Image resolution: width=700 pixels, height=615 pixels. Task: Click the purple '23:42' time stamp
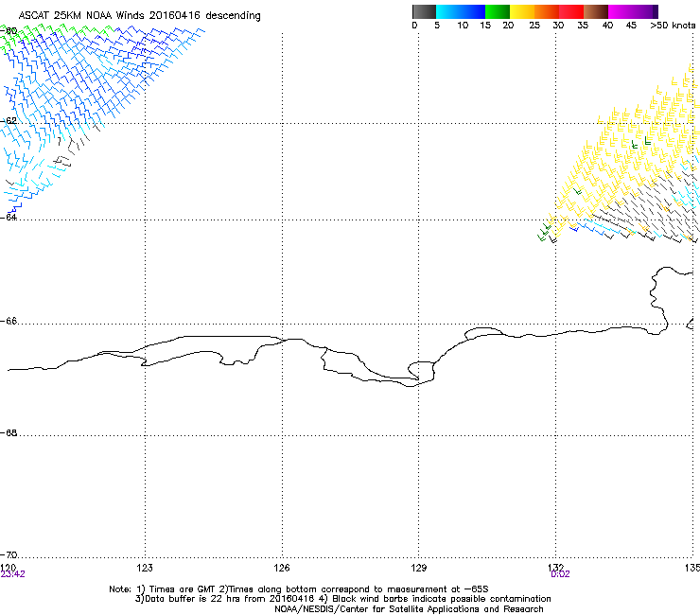[x=12, y=574]
